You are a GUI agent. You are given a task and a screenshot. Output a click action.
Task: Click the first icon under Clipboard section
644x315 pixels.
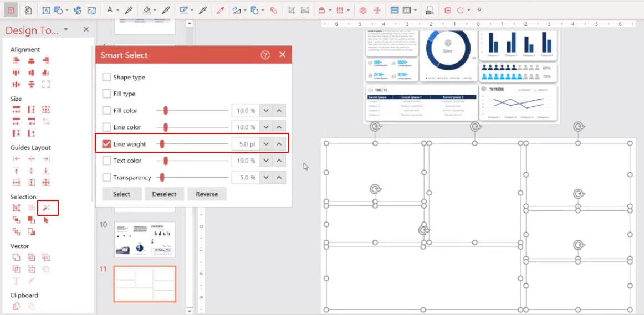17,306
